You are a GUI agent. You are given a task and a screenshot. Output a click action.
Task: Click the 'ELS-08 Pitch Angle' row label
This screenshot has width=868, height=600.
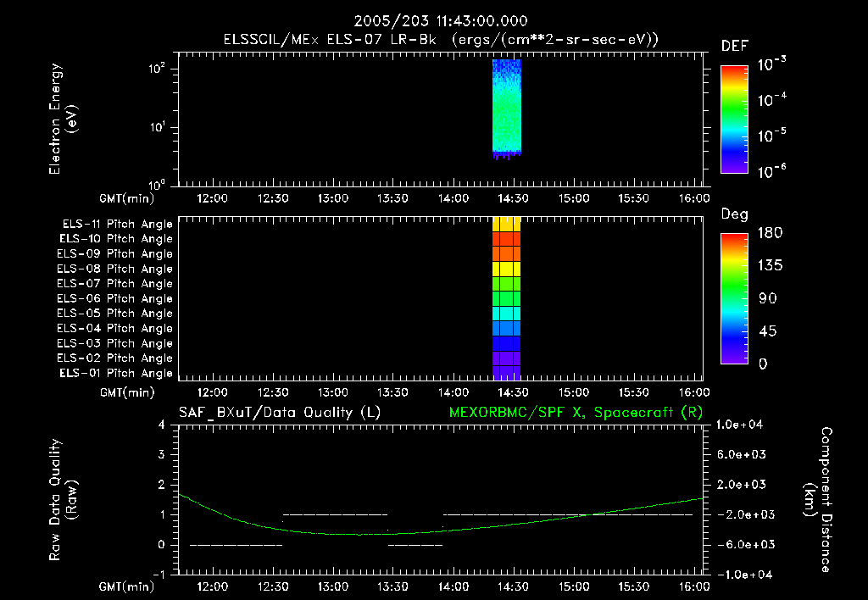115,269
